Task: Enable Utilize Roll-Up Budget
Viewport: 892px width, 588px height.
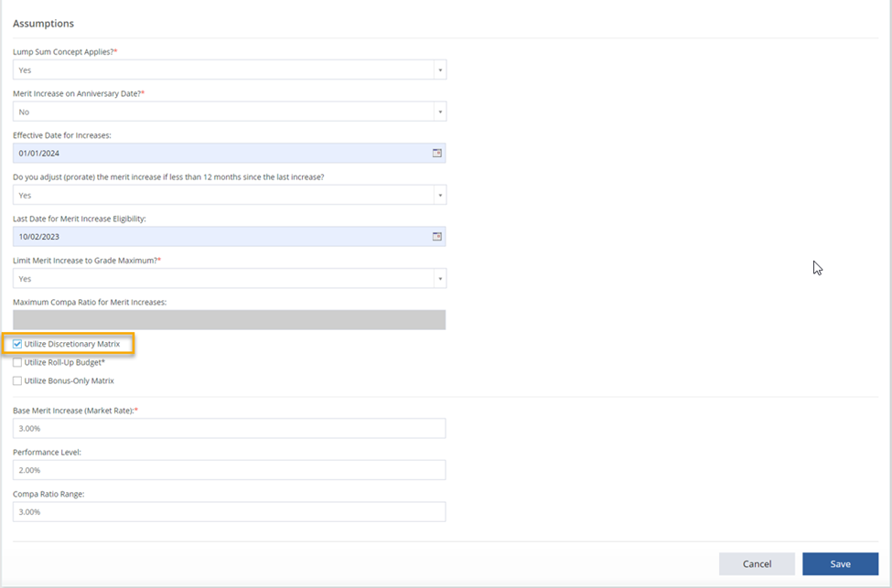Action: point(16,362)
